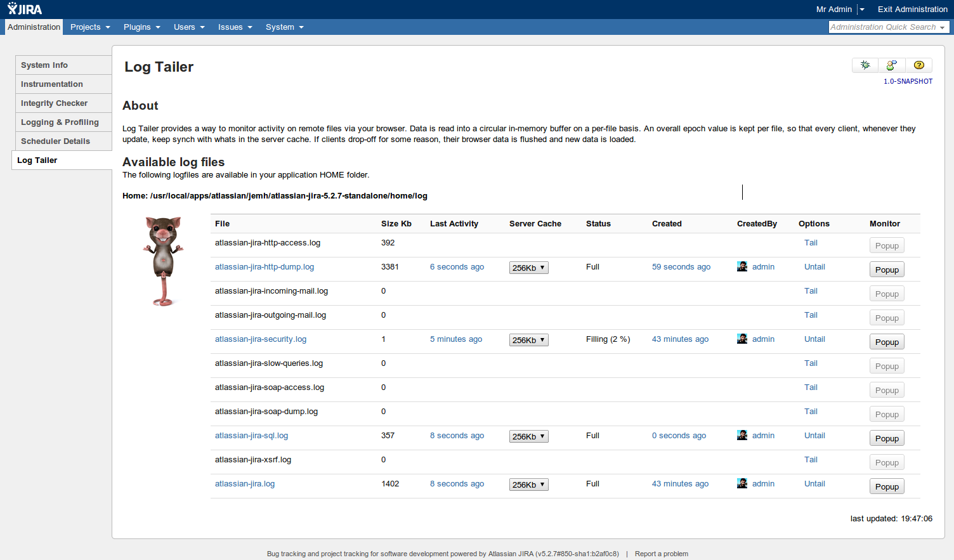The image size is (954, 560).
Task: Click 'last updated: 19:47:06' text
Action: 891,518
